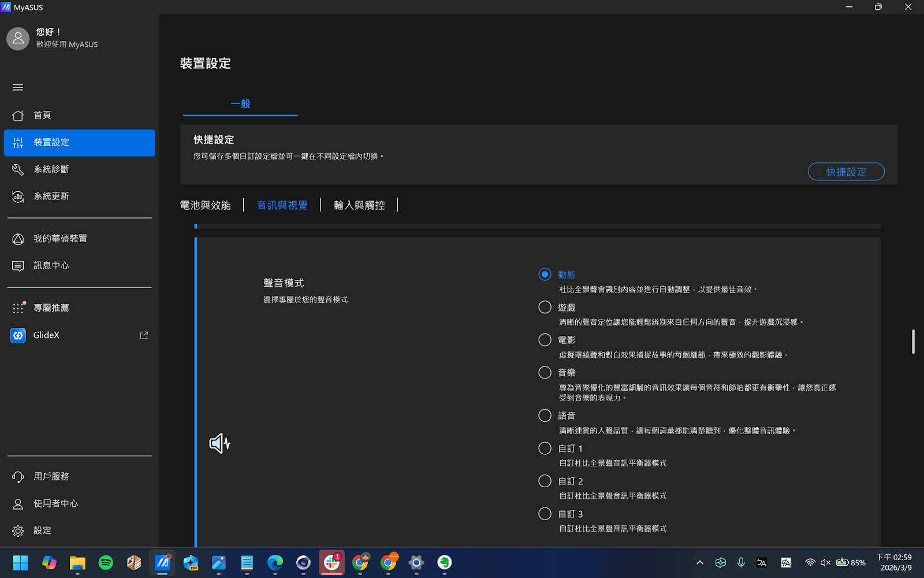Open 訊息中心 from the sidebar

50,265
